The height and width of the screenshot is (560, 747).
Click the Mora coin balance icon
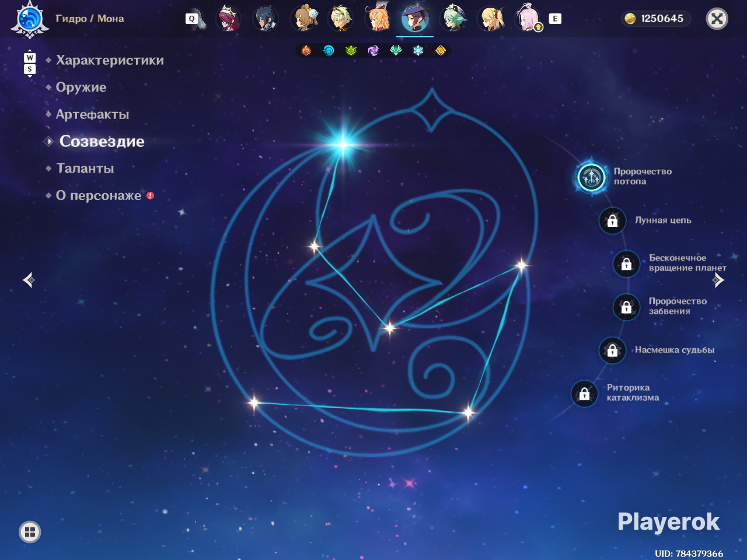point(630,19)
